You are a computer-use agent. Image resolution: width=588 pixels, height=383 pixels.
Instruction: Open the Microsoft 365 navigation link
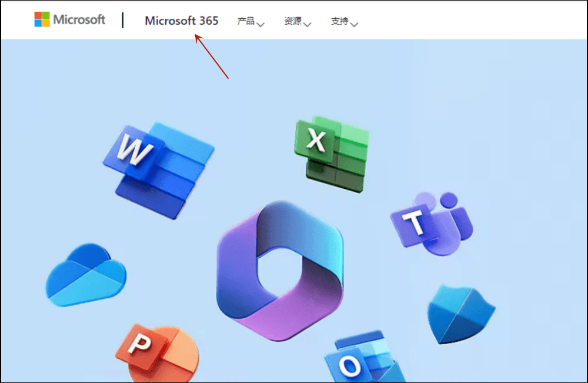pos(181,21)
